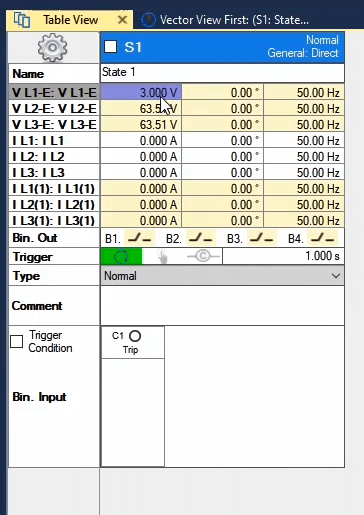Toggle binary output B4 contact

click(x=322, y=238)
